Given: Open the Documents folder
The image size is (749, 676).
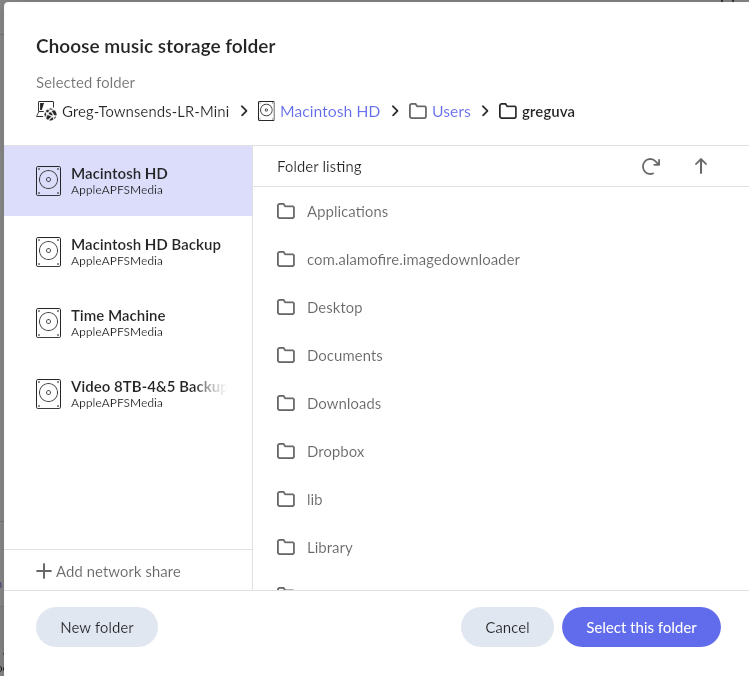Looking at the screenshot, I should tap(344, 355).
